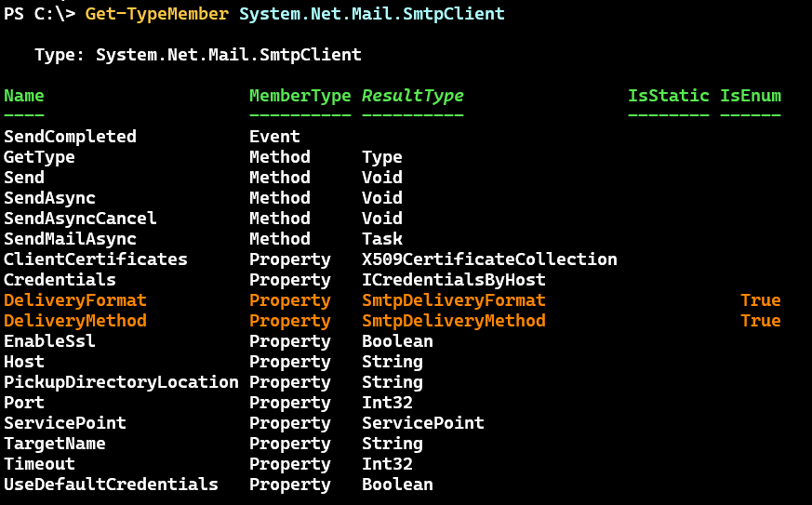Click Boolean in the UseDefaultCredentials row
Screen dimensions: 812x505
(397, 485)
